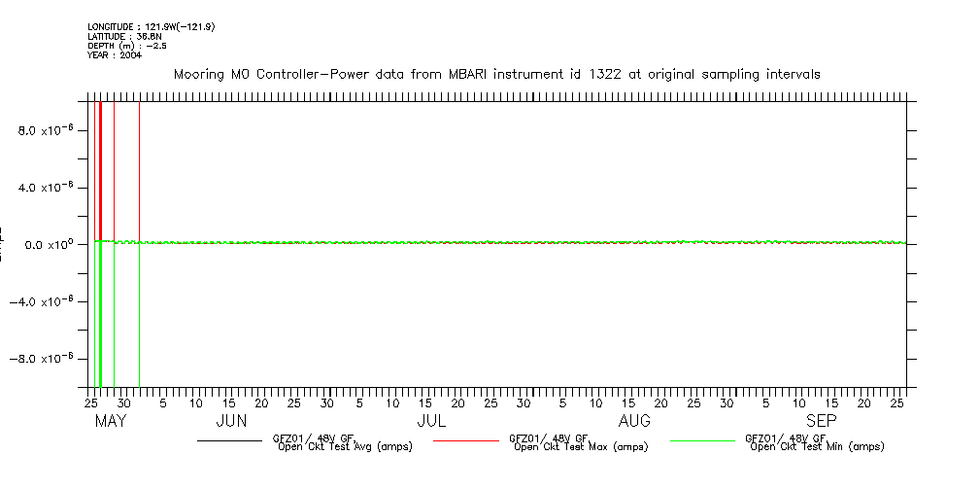The height and width of the screenshot is (490, 980).
Task: Click the LONGITUDE header text
Action: tap(151, 27)
